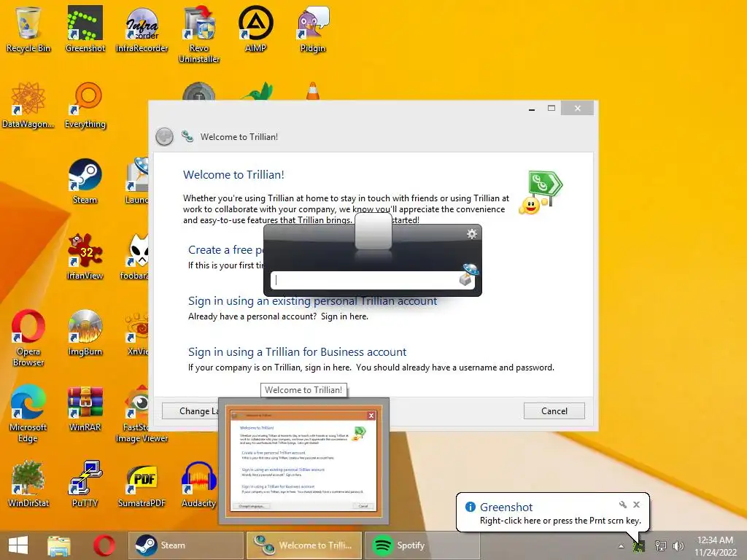The image size is (747, 560).
Task: Select the Opera Browser desktop shortcut
Action: (28, 338)
